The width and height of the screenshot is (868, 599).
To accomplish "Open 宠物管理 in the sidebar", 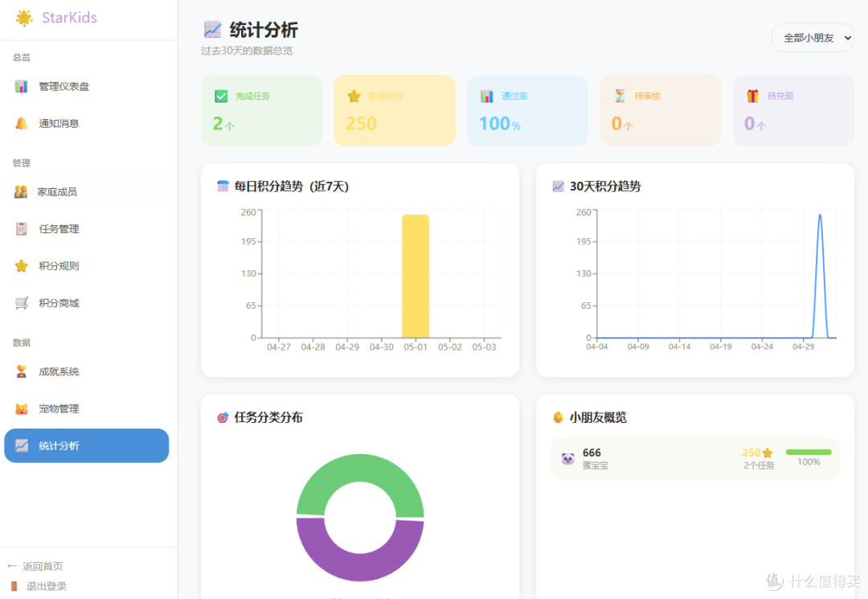I will 86,408.
